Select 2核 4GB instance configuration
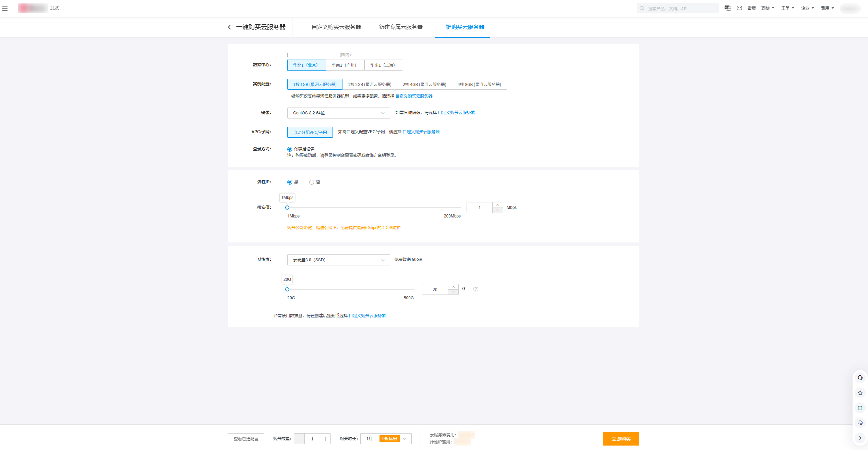Screen dimensions: 868x450 click(x=424, y=85)
